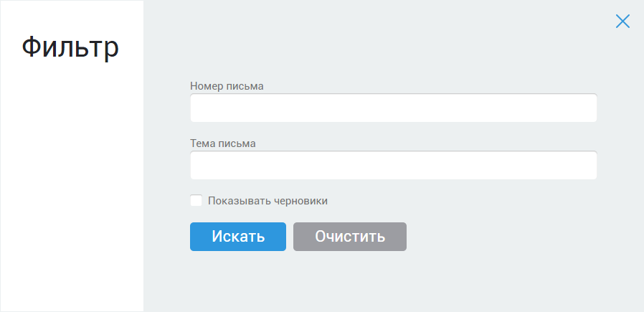Image resolution: width=644 pixels, height=312 pixels.
Task: Tick the drafts checkbox square
Action: coord(196,201)
